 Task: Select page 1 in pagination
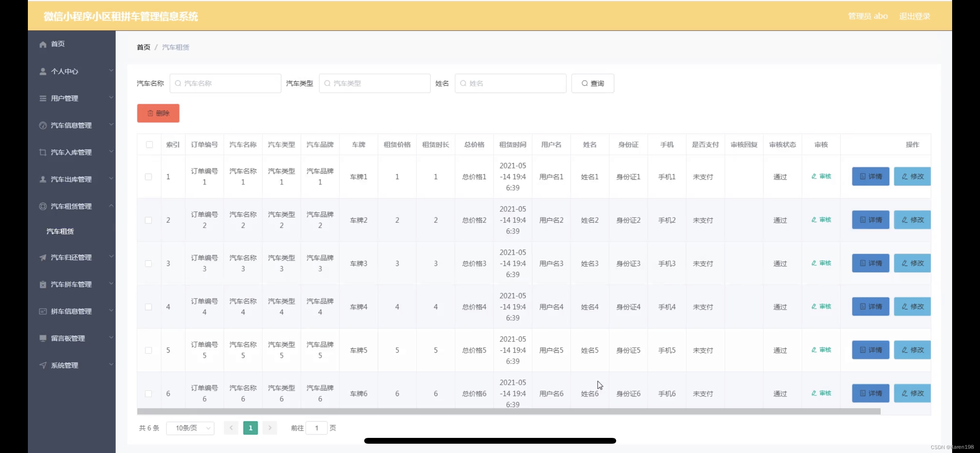pyautogui.click(x=250, y=428)
